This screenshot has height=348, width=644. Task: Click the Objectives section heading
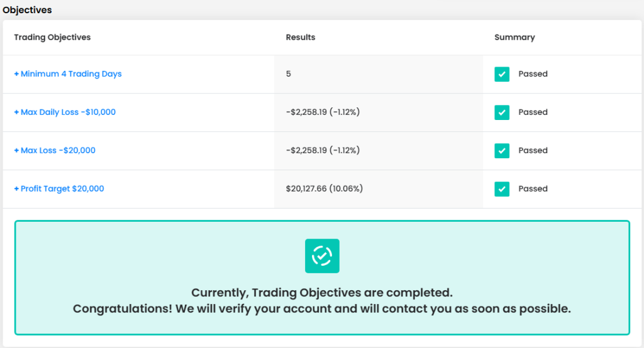click(27, 10)
